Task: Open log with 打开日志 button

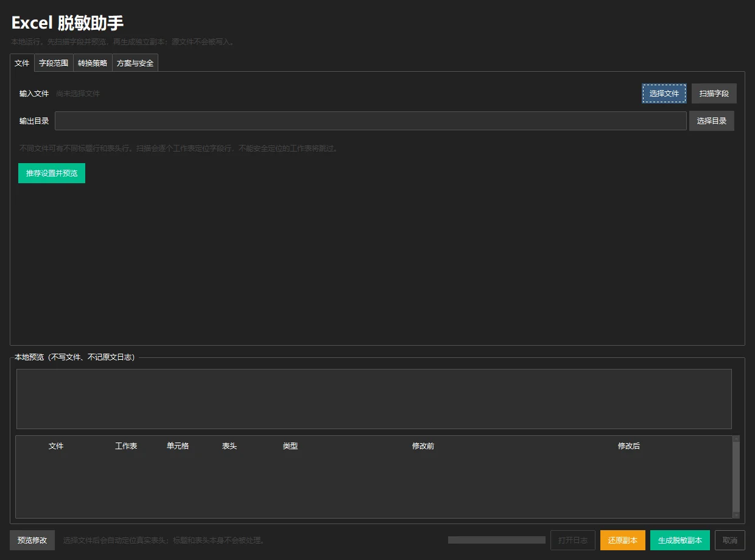Action: tap(573, 541)
